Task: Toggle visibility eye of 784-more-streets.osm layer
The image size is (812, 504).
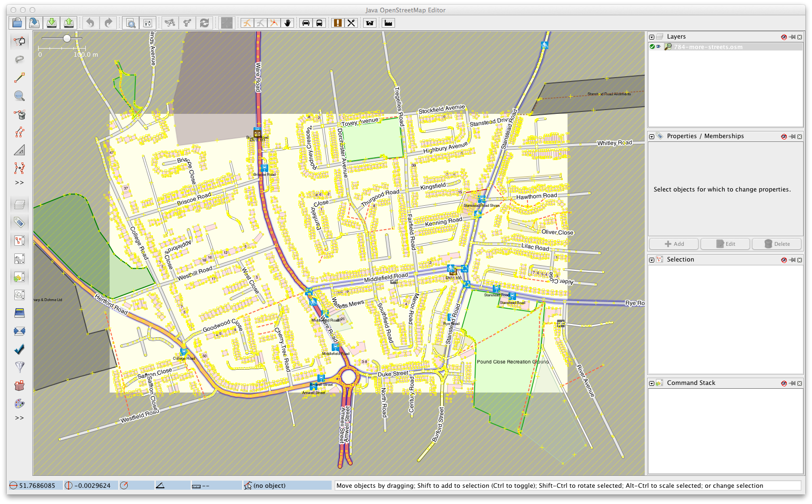Action: coord(659,47)
